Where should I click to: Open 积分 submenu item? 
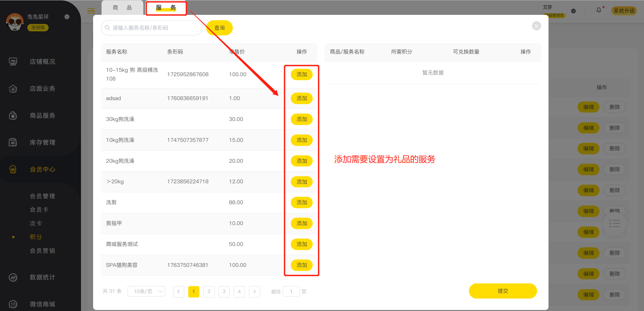pos(36,237)
